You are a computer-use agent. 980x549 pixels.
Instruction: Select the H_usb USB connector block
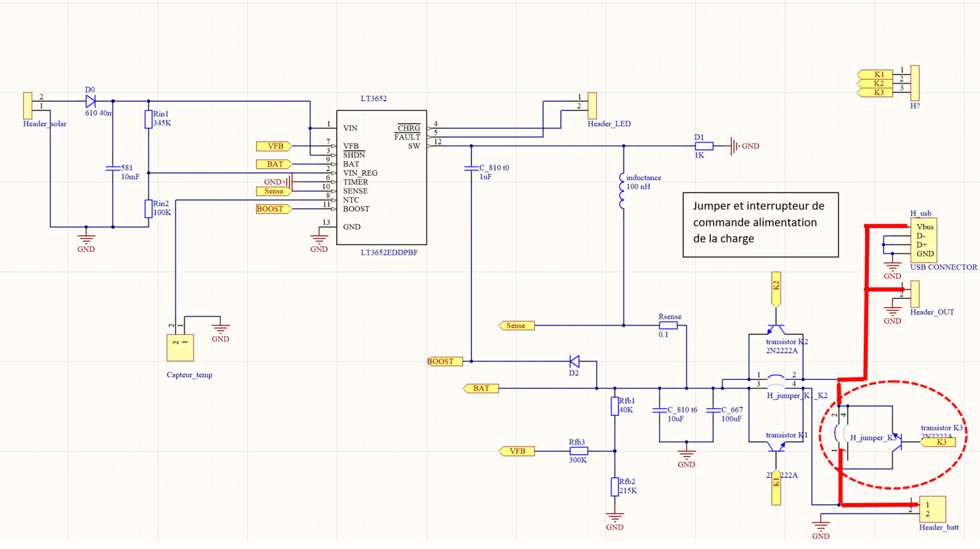point(923,241)
